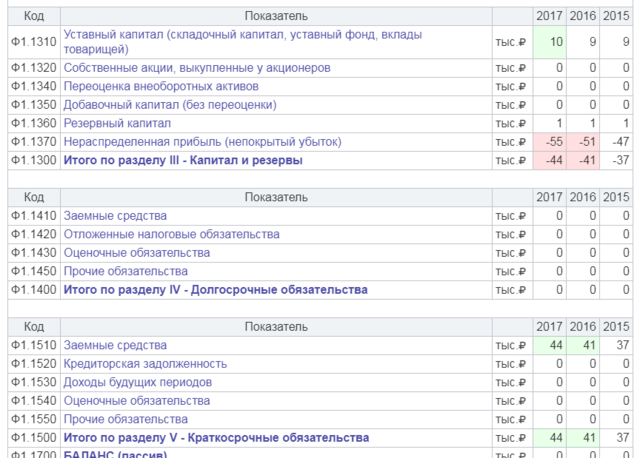Viewport: 640px width, 458px height.
Task: Click the 2015 value -47 for Нераспределенная прибыль
Action: [x=616, y=142]
